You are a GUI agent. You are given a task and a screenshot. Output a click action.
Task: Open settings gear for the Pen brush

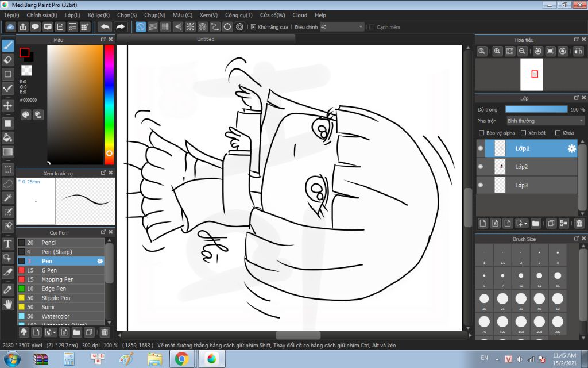(x=100, y=262)
